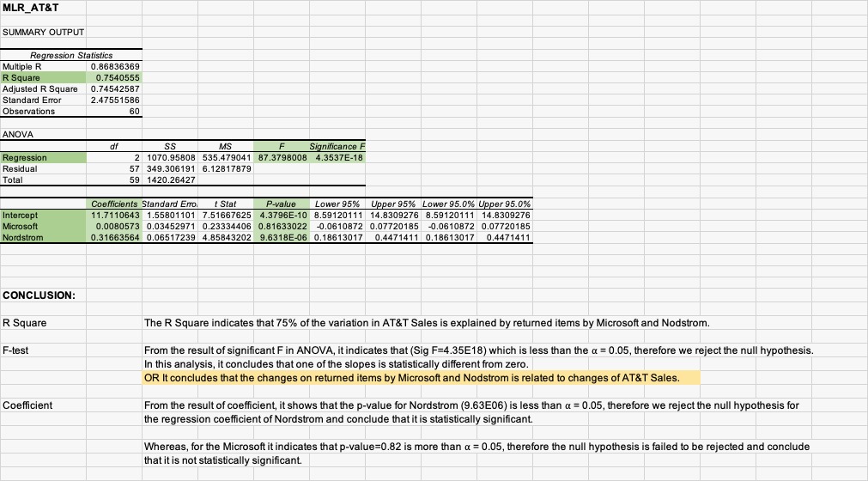
Task: Select the P-value column header
Action: (x=282, y=204)
